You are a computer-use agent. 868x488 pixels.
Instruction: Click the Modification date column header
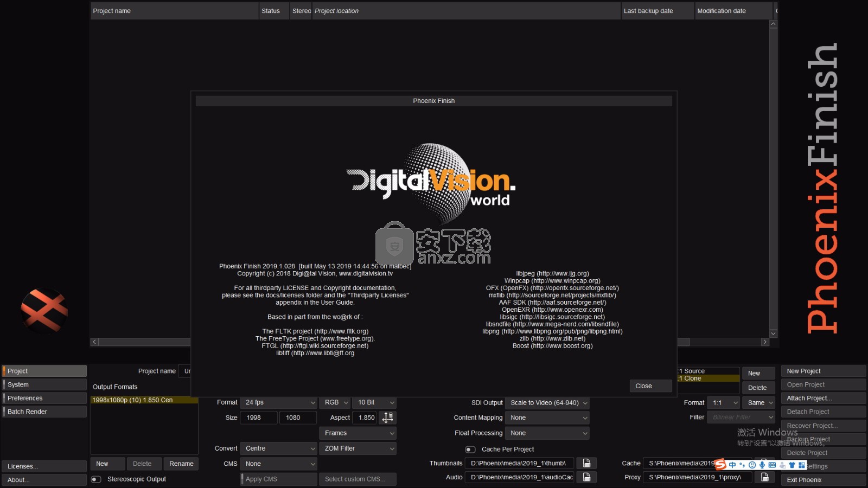[733, 11]
